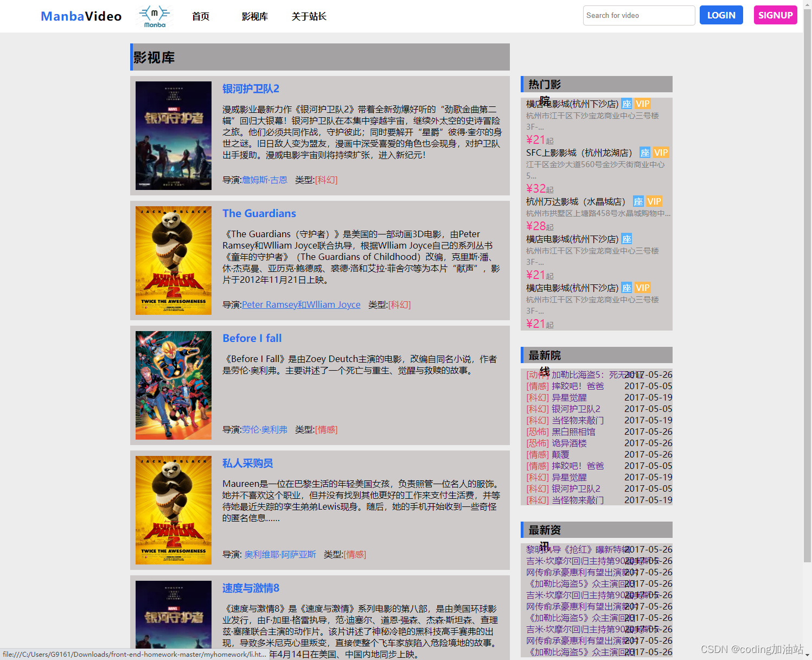The image size is (812, 660).
Task: Click the 座 badge of 杭州万达影城
Action: (x=638, y=201)
